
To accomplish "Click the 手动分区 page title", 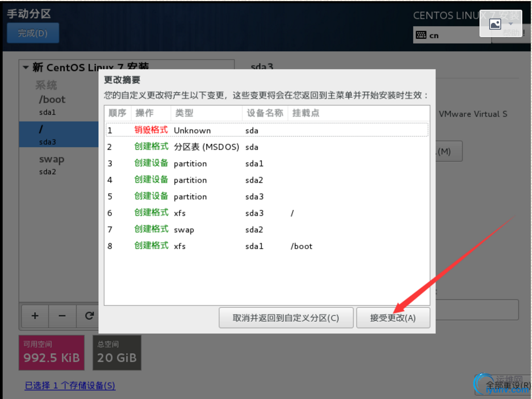I will (29, 14).
